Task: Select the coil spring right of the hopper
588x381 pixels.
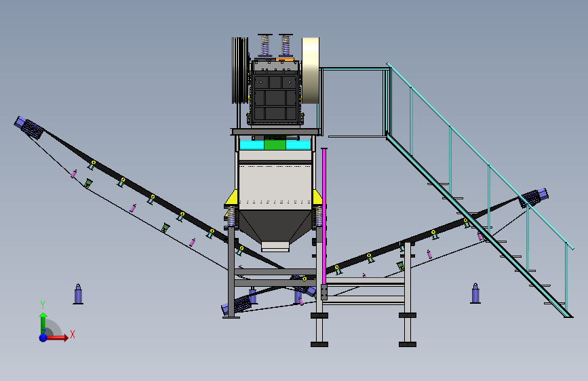Action: [318, 216]
